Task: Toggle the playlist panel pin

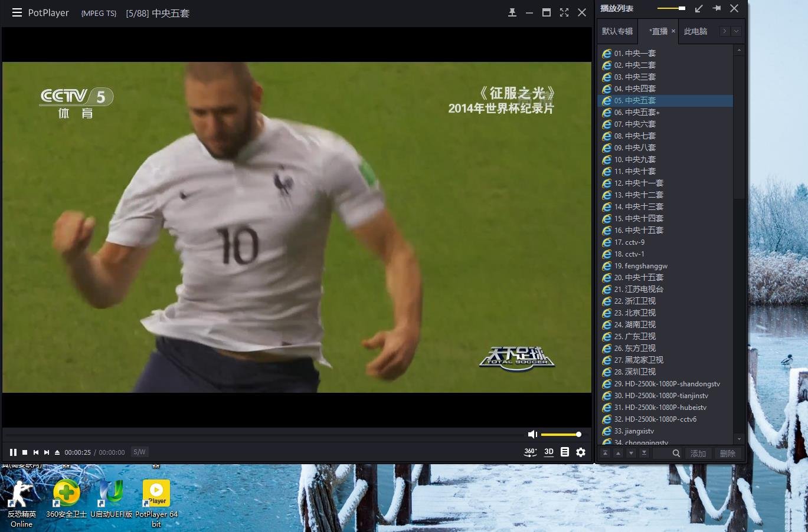Action: 717,8
